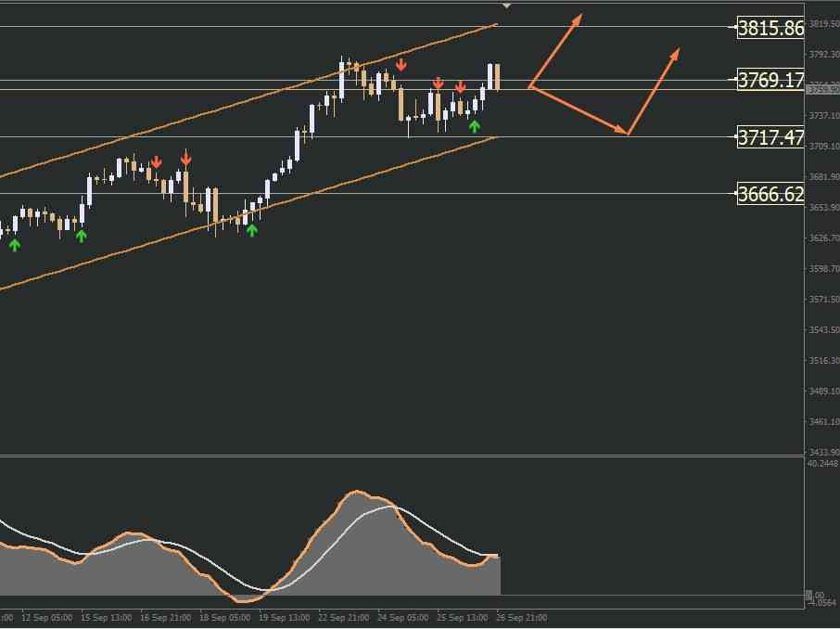Click the 22 Sep 21:00 time label
The width and height of the screenshot is (840, 629).
tap(343, 618)
